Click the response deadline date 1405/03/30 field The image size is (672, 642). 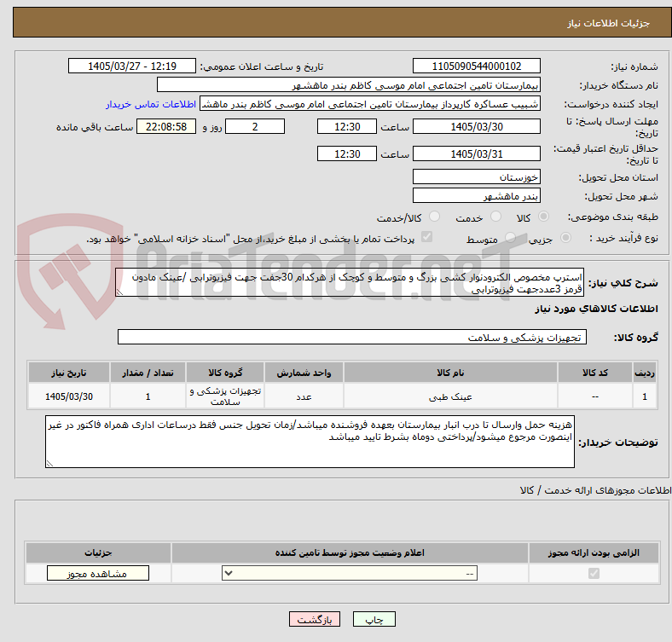click(x=477, y=126)
